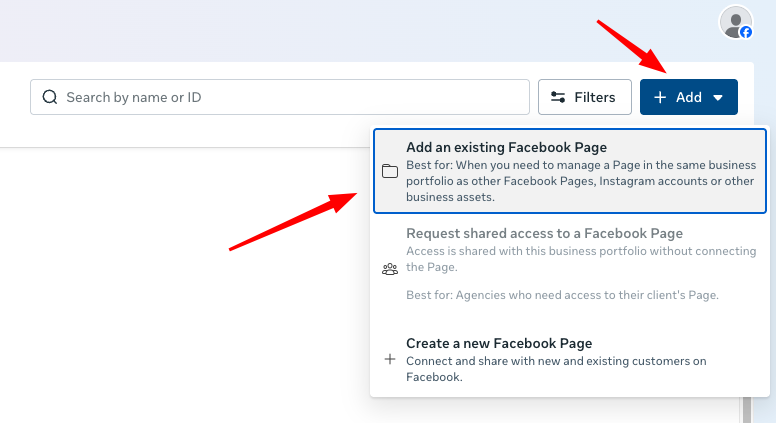Select Create a new Facebook Page
This screenshot has width=776, height=423.
point(570,360)
